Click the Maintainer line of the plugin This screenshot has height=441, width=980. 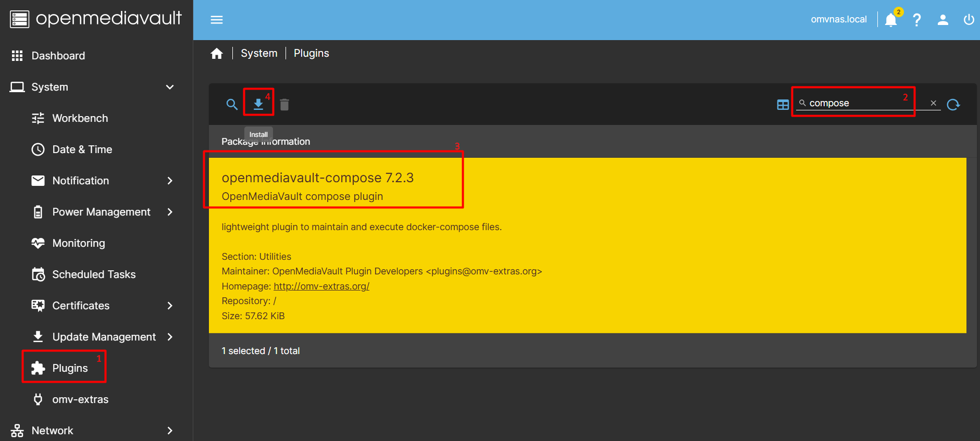tap(382, 271)
